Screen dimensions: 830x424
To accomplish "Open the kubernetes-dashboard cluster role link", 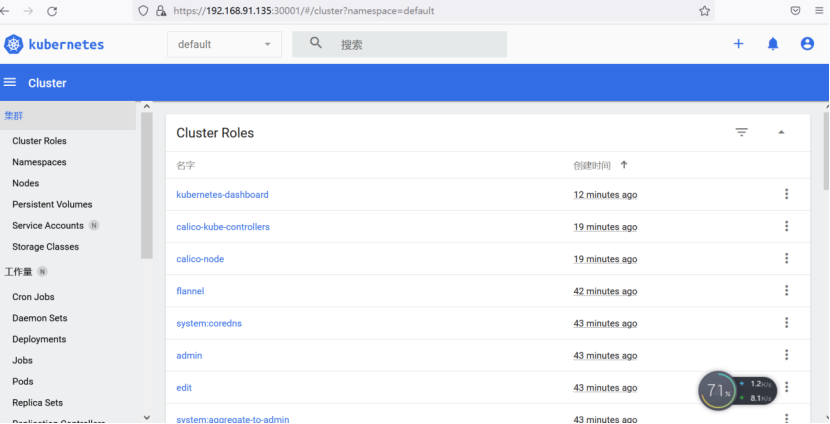I will coord(222,195).
